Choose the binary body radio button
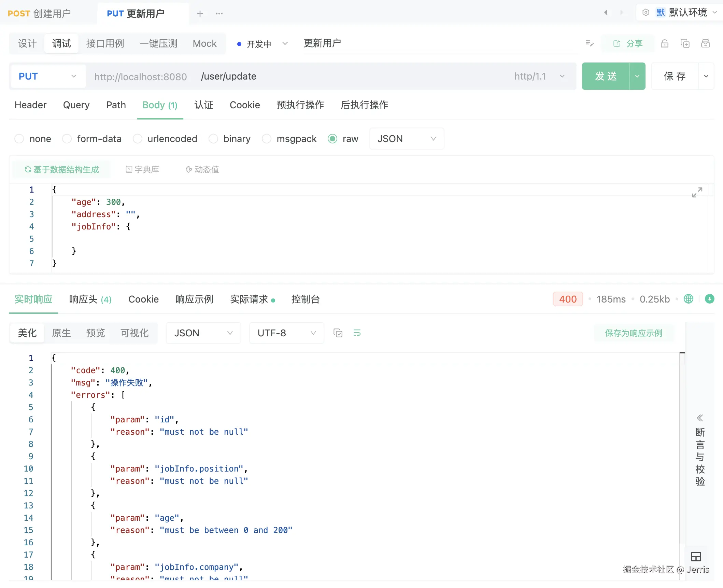Screen dimensions: 723x588 (x=213, y=139)
